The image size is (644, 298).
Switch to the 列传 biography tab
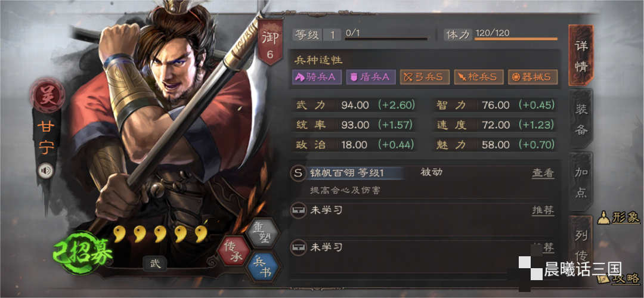[x=581, y=242]
